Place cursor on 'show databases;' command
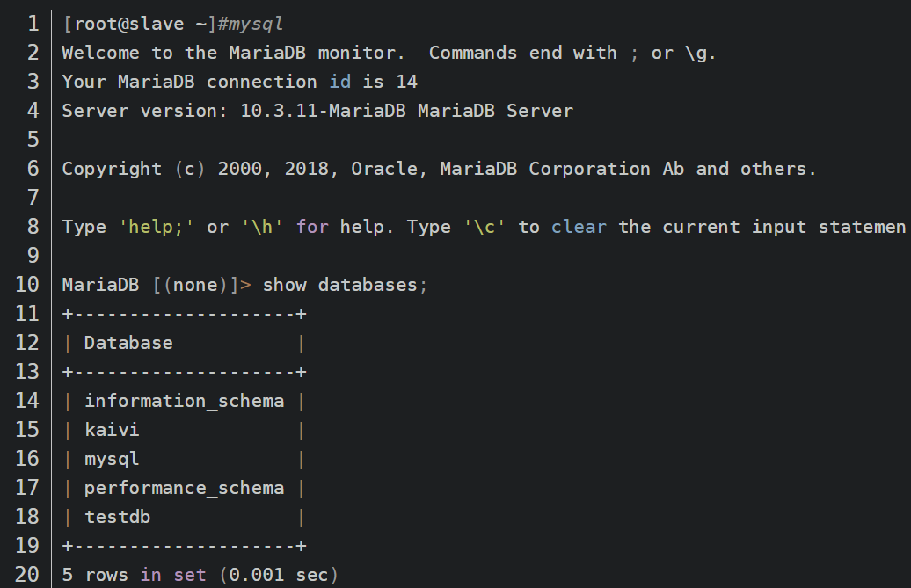The width and height of the screenshot is (911, 588). point(345,285)
